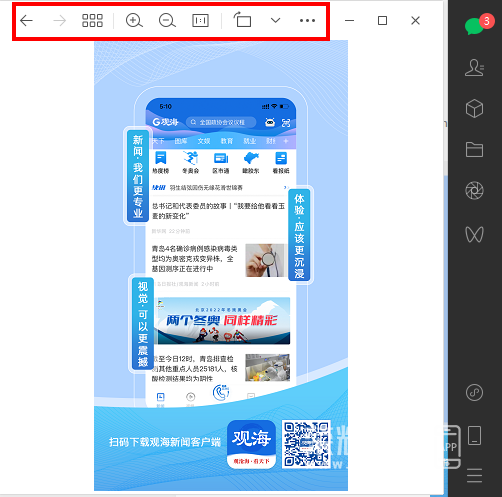Open the files folder in sidebar

pyautogui.click(x=474, y=149)
